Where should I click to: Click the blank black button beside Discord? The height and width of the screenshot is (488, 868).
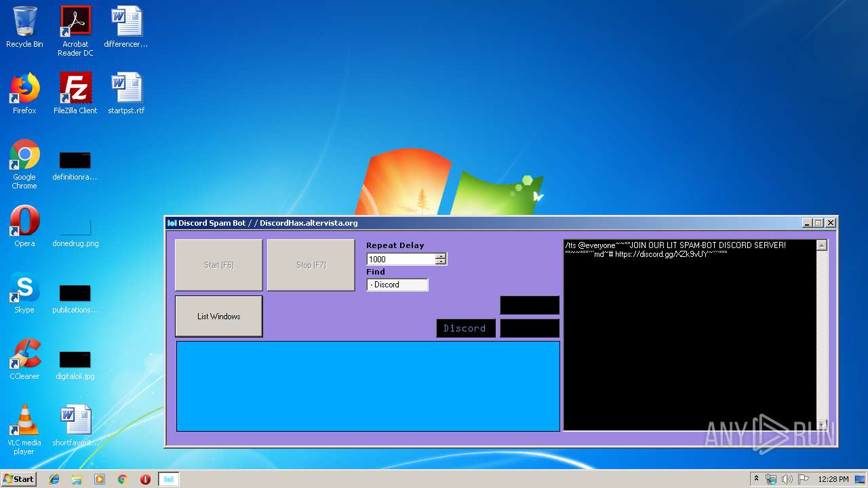[x=530, y=328]
